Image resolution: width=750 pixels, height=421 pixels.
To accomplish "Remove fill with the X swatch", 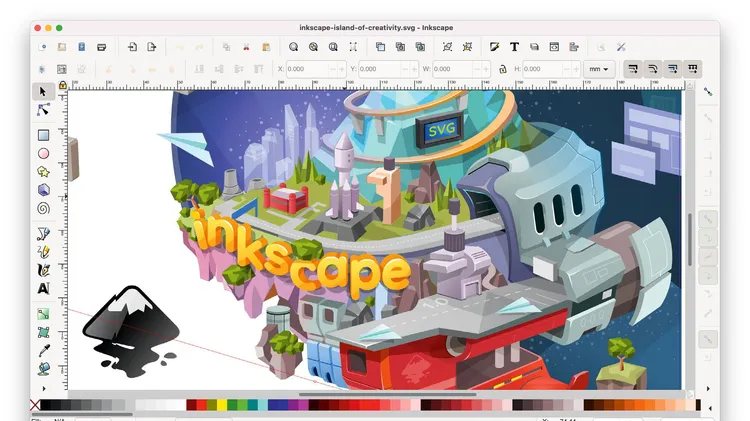I will point(35,405).
